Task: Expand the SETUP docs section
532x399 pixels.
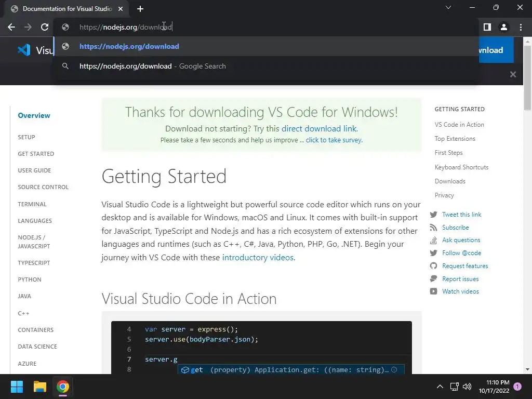Action: coord(26,137)
